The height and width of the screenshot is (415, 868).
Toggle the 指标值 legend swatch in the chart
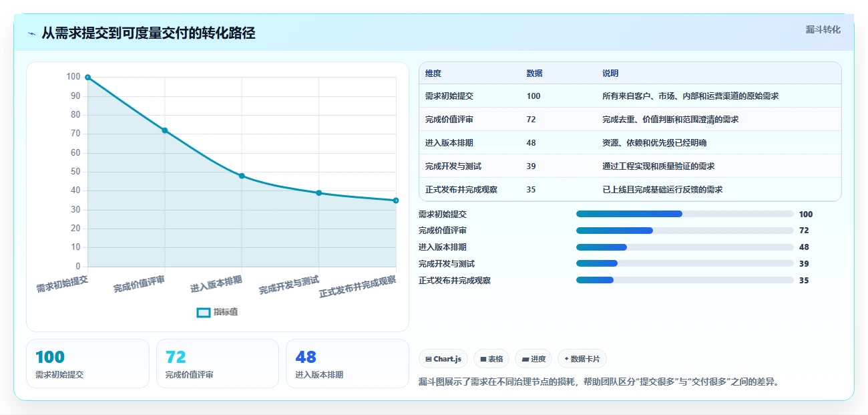coord(204,312)
